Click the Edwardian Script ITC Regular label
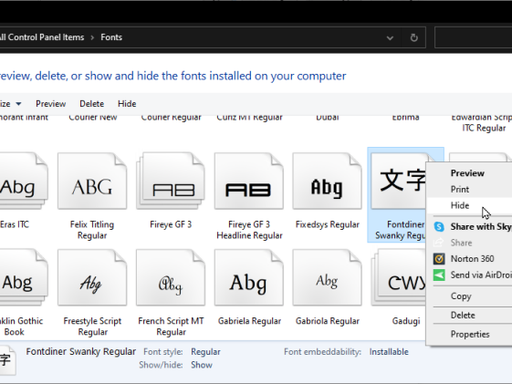 (483, 123)
